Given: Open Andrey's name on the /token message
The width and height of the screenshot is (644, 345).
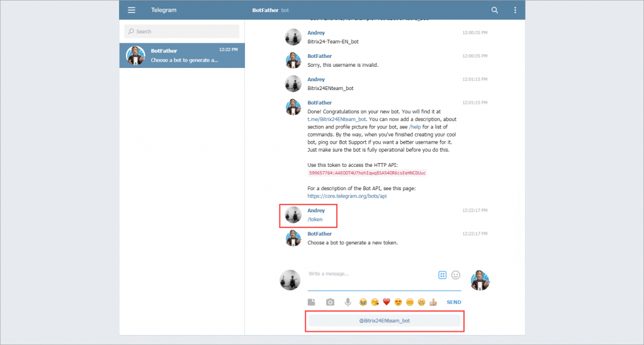Looking at the screenshot, I should (316, 210).
